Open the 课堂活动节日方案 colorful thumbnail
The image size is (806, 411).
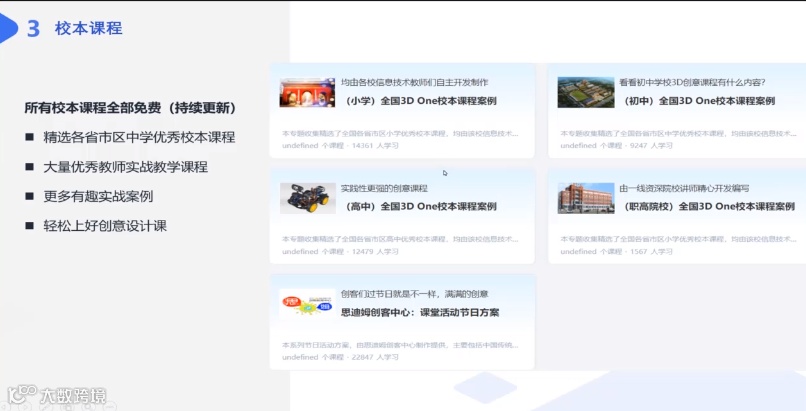pyautogui.click(x=307, y=304)
